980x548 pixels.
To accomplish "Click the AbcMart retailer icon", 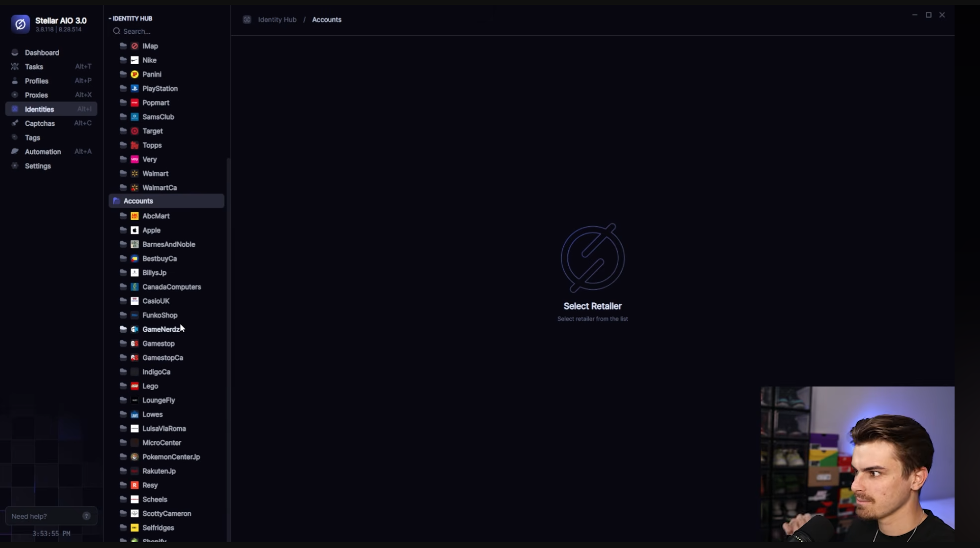I will (134, 216).
